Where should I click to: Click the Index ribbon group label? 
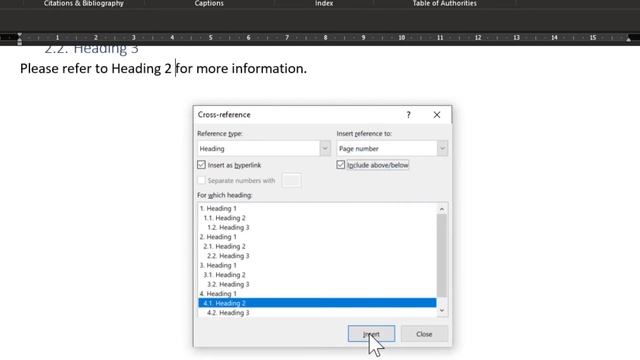[x=324, y=3]
